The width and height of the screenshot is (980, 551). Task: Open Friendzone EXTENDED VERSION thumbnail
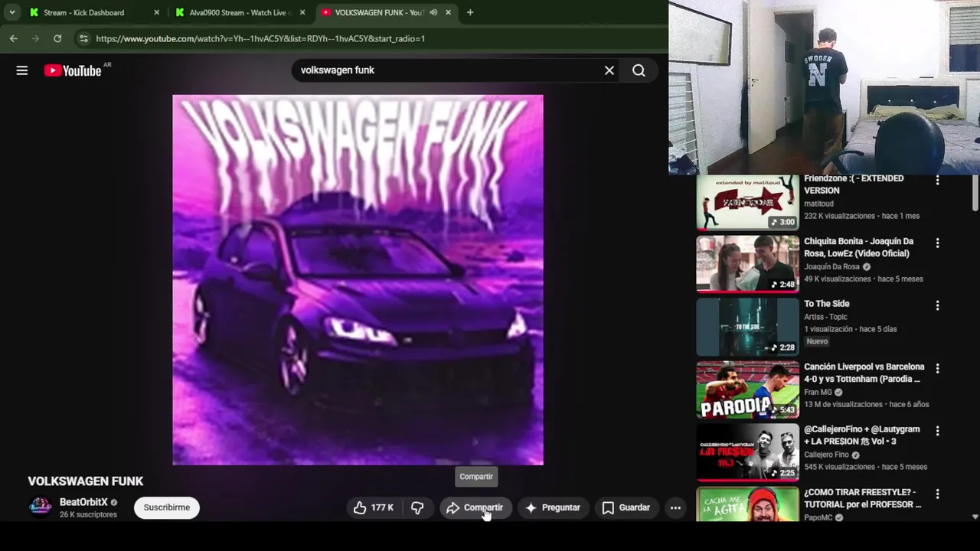[747, 202]
